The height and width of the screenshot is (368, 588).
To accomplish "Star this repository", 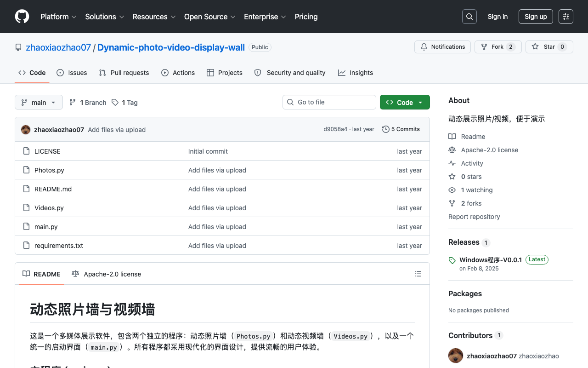I will pos(549,47).
